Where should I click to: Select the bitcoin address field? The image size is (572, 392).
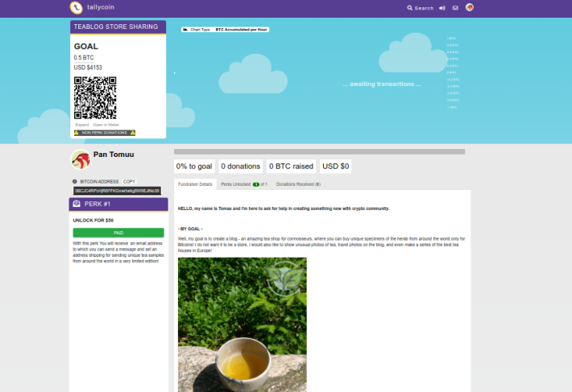pos(117,191)
